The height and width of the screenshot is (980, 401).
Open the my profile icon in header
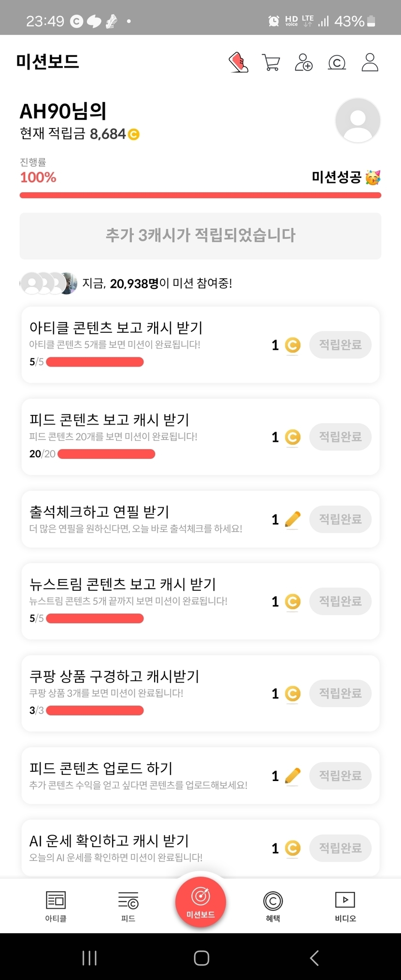[x=370, y=63]
